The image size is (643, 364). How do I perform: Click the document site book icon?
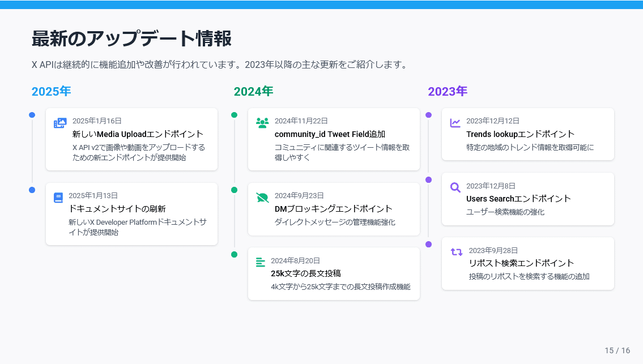click(58, 198)
